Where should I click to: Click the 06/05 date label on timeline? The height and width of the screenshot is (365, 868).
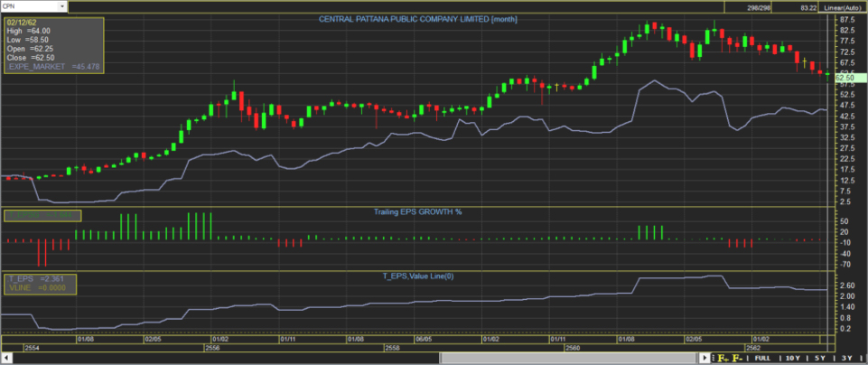click(x=424, y=339)
